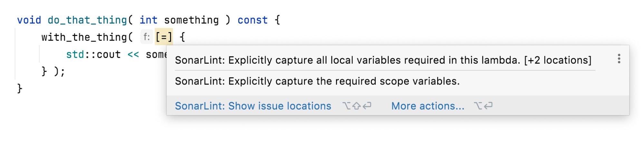Image resolution: width=644 pixels, height=142 pixels.
Task: Click the [+2 locations] text in tooltip
Action: [x=558, y=60]
